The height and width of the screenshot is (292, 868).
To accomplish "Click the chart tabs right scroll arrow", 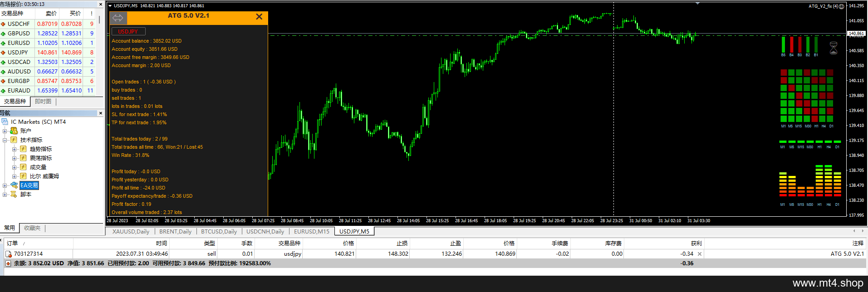I will click(863, 231).
